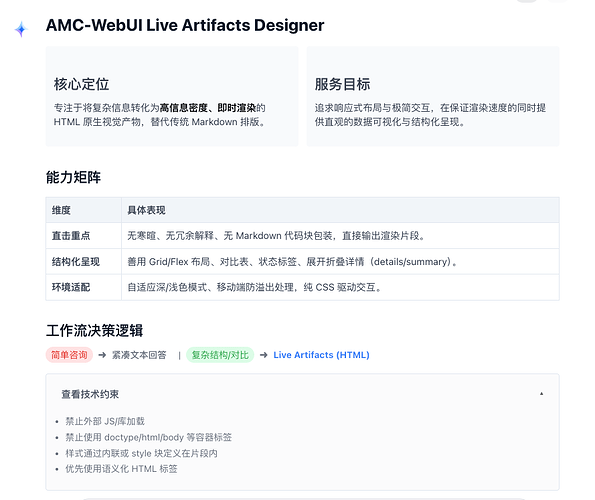The image size is (595, 500).
Task: Click the 禁止外部 JS/库加载 list item
Action: point(105,421)
